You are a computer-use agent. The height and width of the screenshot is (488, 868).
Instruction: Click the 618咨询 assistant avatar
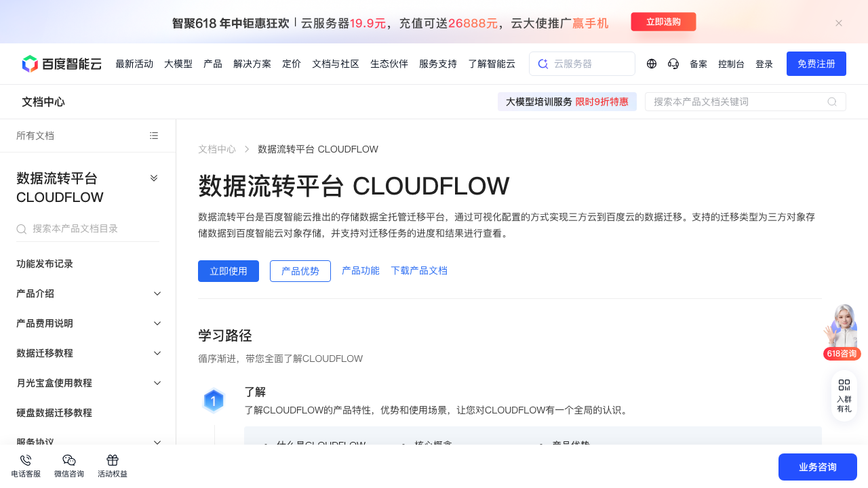[842, 332]
